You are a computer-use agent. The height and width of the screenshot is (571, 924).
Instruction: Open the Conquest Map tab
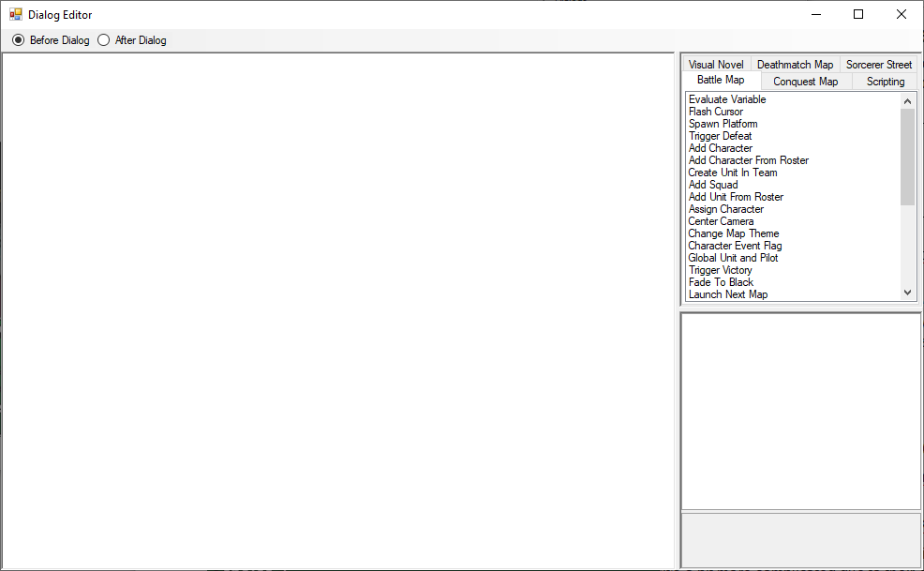click(x=806, y=82)
